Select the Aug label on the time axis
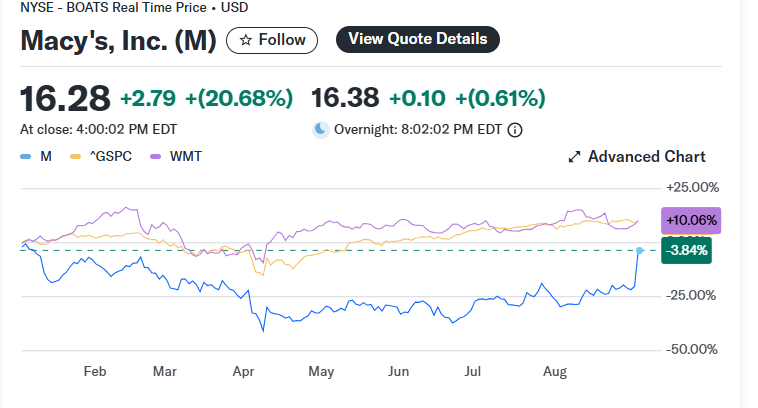 [x=555, y=372]
